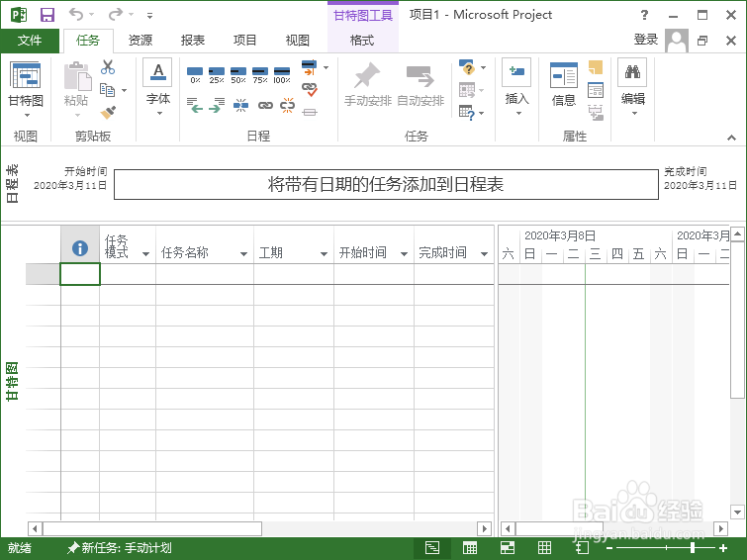Click the Split Task icon
Screen dimensions: 747x560
point(241,105)
